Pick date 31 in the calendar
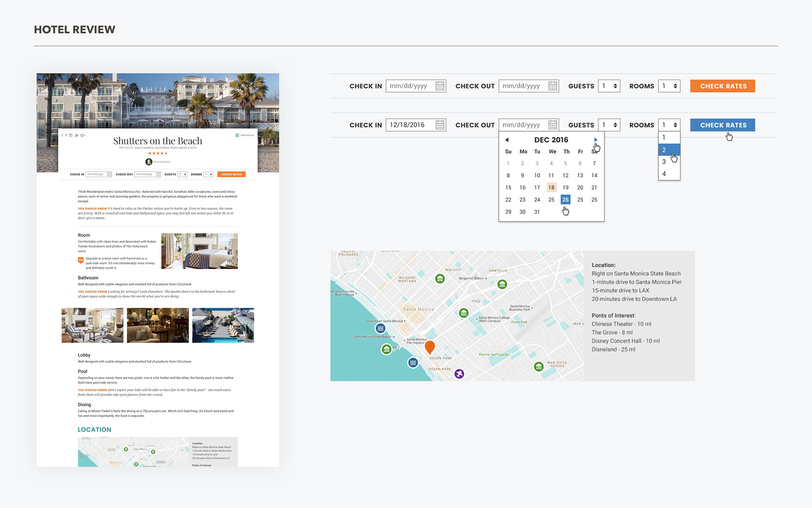The height and width of the screenshot is (508, 812). [x=537, y=212]
